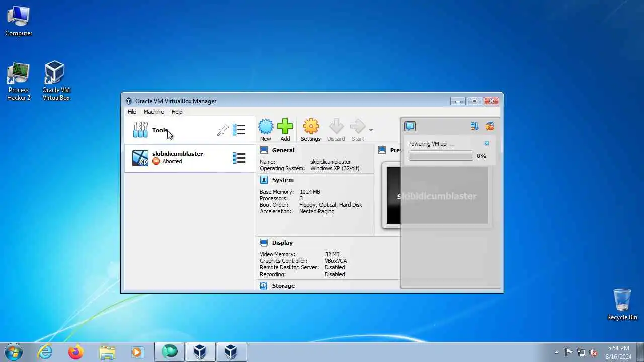Click the System section chip icon

click(x=264, y=180)
